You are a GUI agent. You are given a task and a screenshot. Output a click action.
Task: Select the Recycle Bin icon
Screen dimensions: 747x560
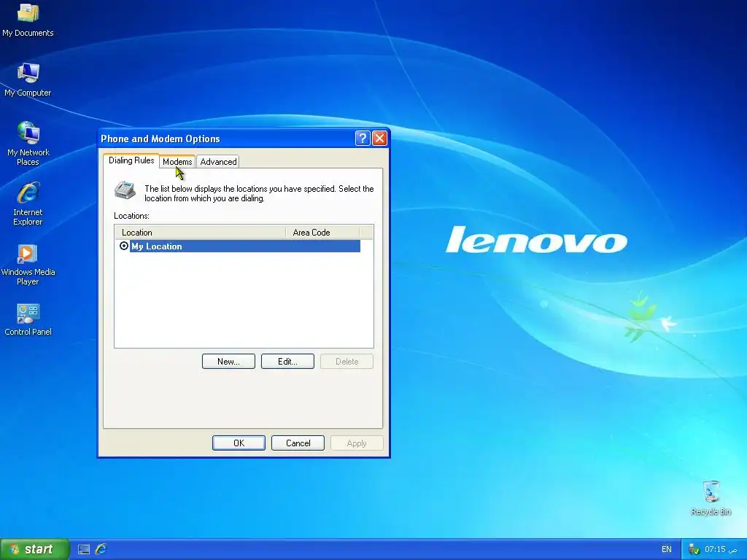pyautogui.click(x=711, y=497)
